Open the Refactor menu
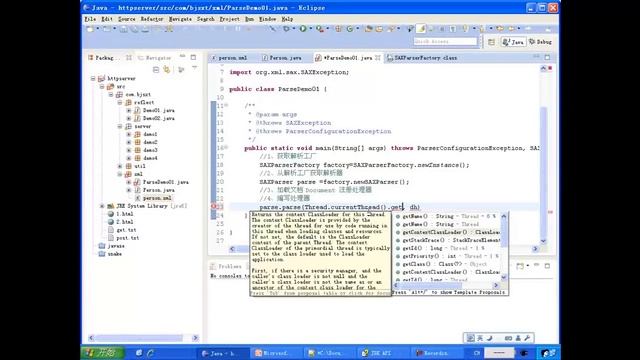Screen dimensions: 640x360 pyautogui.click(x=152, y=19)
